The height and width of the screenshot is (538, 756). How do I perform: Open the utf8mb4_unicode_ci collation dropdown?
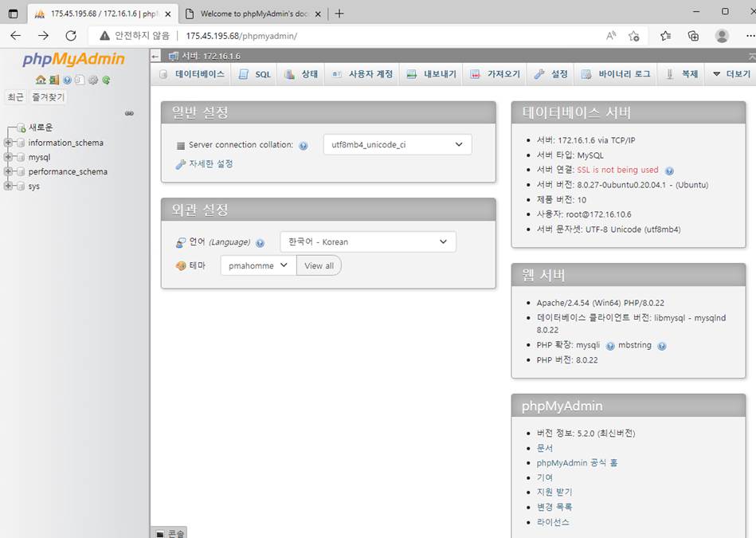(x=398, y=144)
